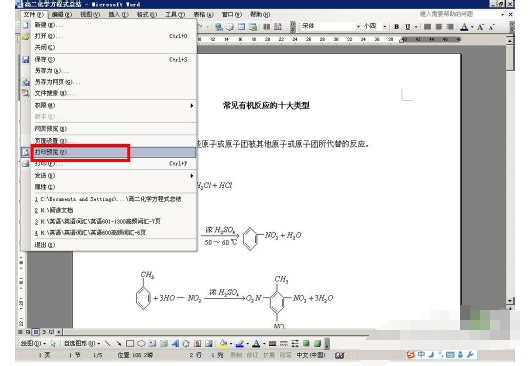Image resolution: width=530 pixels, height=366 pixels.
Task: Click the floppy-disk Save icon in menu
Action: [x=26, y=60]
